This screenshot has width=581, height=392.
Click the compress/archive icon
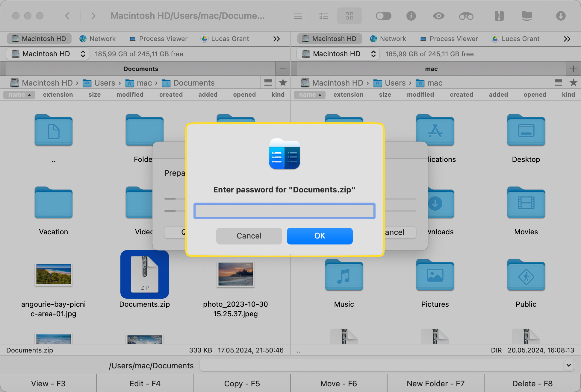click(499, 16)
